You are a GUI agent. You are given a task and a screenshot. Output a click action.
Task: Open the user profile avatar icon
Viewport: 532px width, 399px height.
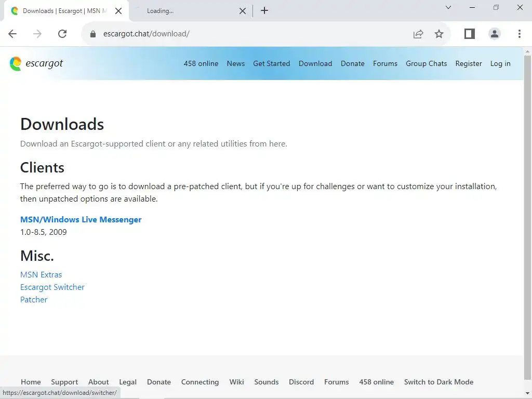(x=495, y=34)
